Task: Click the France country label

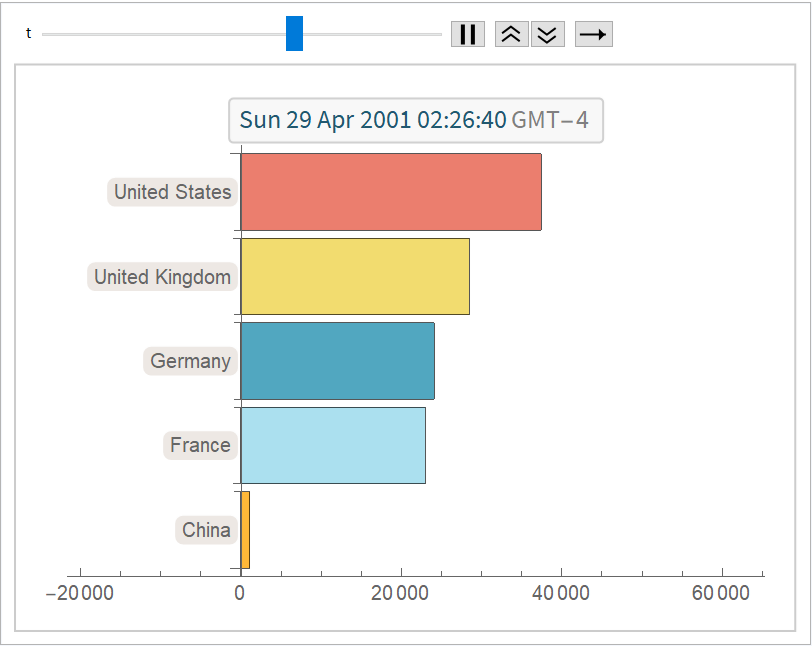Action: pyautogui.click(x=200, y=445)
